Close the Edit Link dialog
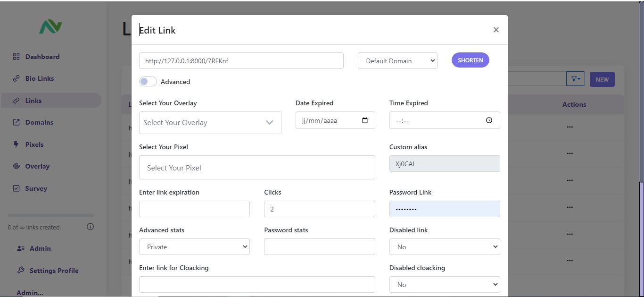Viewport: 644px width, 297px height. pyautogui.click(x=496, y=30)
